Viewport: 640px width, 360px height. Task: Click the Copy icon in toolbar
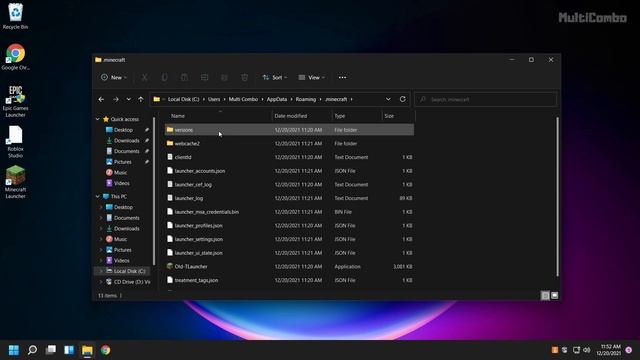(x=164, y=77)
